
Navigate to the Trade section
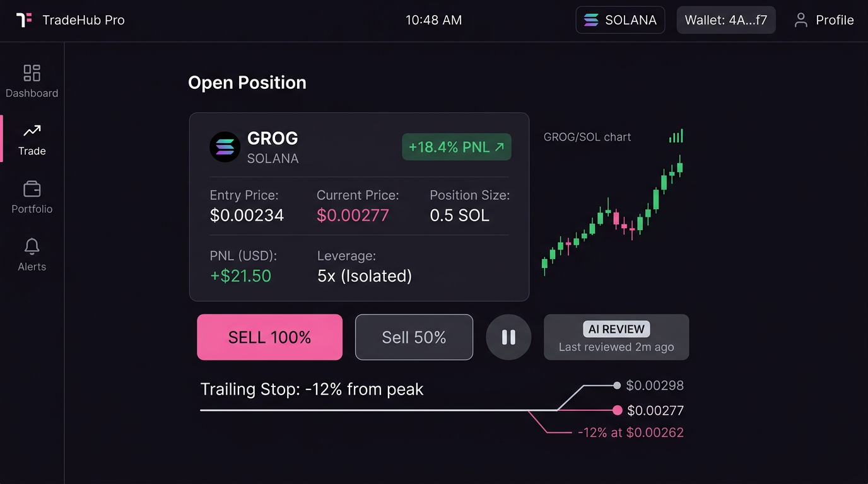coord(32,139)
